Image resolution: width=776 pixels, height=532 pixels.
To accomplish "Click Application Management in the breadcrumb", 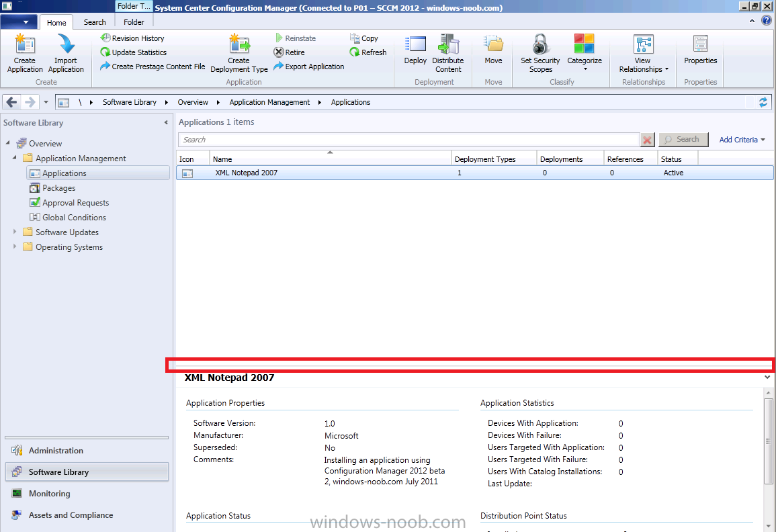I will 269,102.
